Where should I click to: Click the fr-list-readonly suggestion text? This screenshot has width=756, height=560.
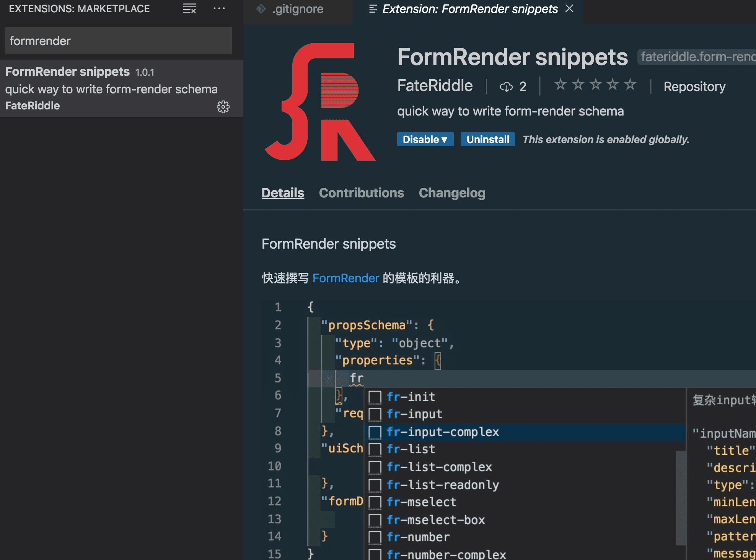tap(443, 485)
